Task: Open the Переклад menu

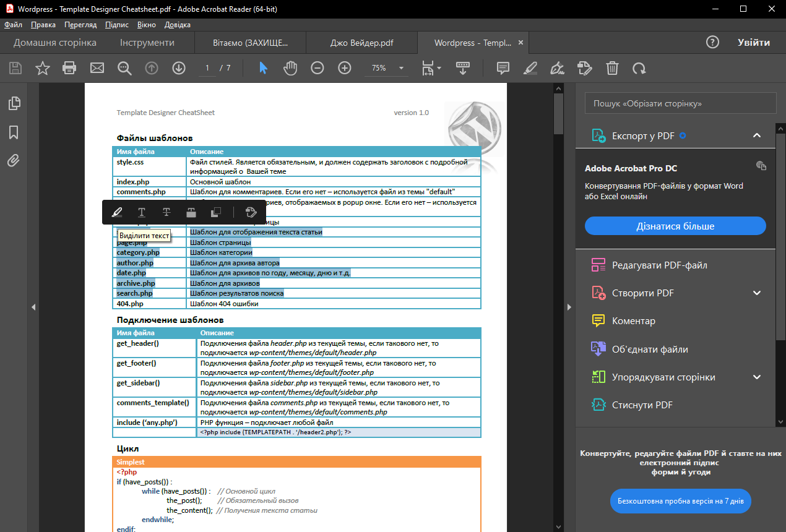Action: [82, 25]
